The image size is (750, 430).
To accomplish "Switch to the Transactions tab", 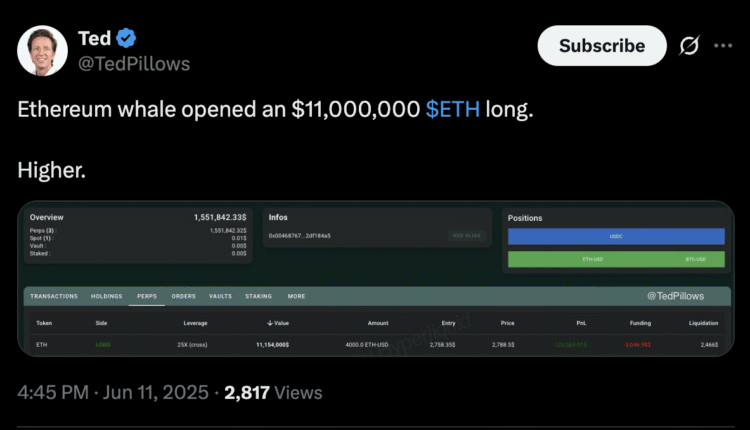I will coord(54,296).
